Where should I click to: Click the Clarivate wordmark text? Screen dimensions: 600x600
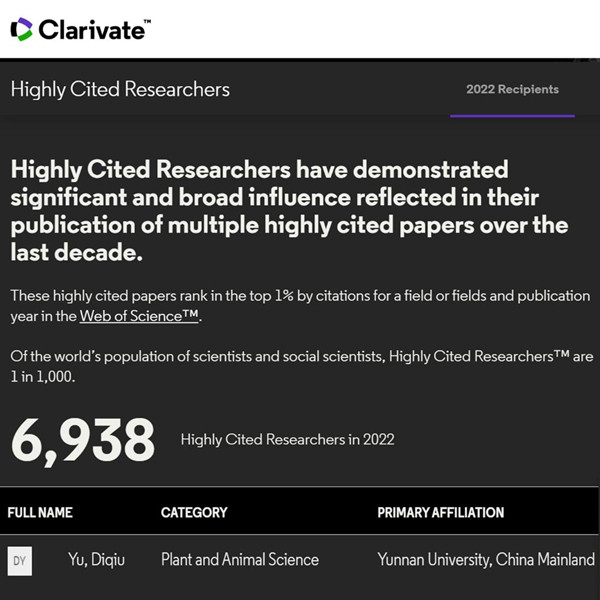tap(94, 29)
